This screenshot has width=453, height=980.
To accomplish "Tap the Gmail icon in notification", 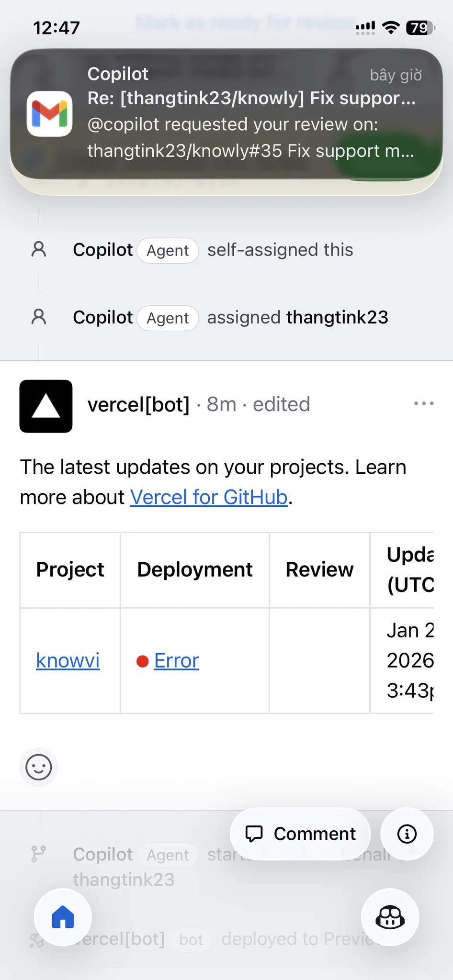I will click(x=50, y=114).
